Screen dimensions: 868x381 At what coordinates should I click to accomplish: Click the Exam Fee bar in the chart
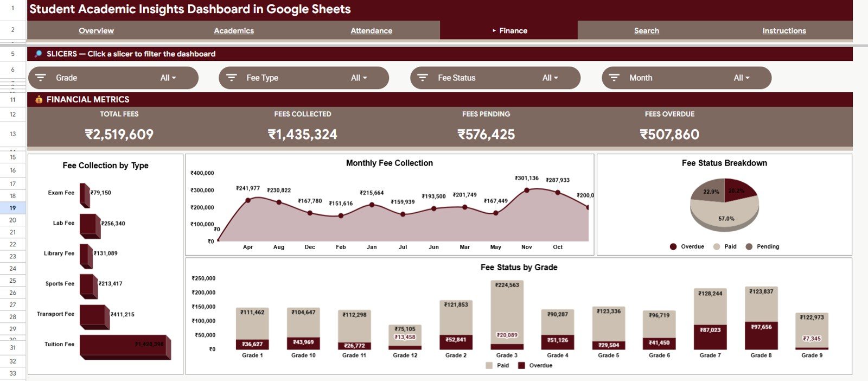[x=85, y=195]
